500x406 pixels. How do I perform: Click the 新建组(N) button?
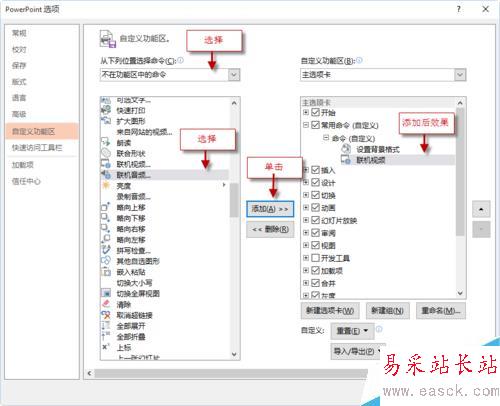click(x=387, y=311)
